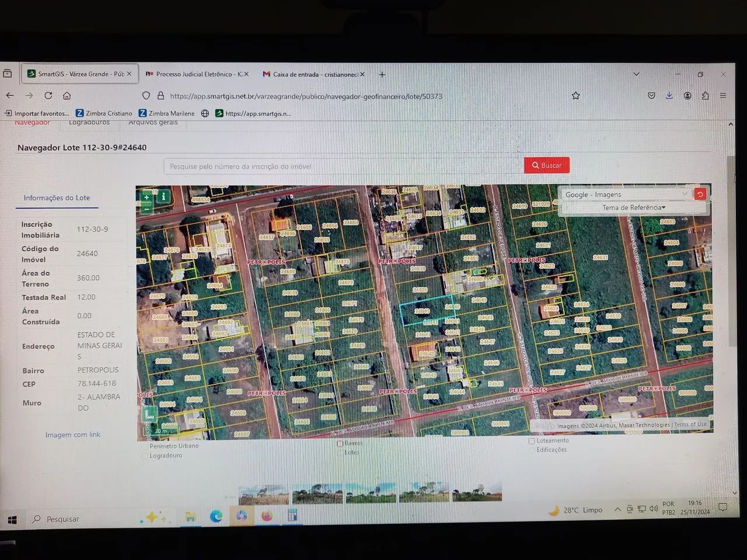Screen dimensions: 747x560
Task: Toggle the Lotes layer checkbox
Action: point(340,453)
